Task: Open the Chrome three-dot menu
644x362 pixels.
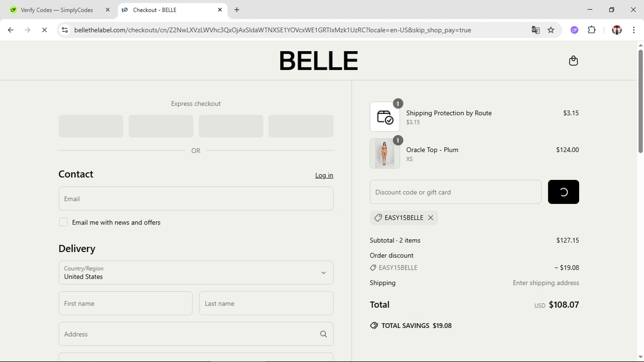Action: (x=634, y=30)
